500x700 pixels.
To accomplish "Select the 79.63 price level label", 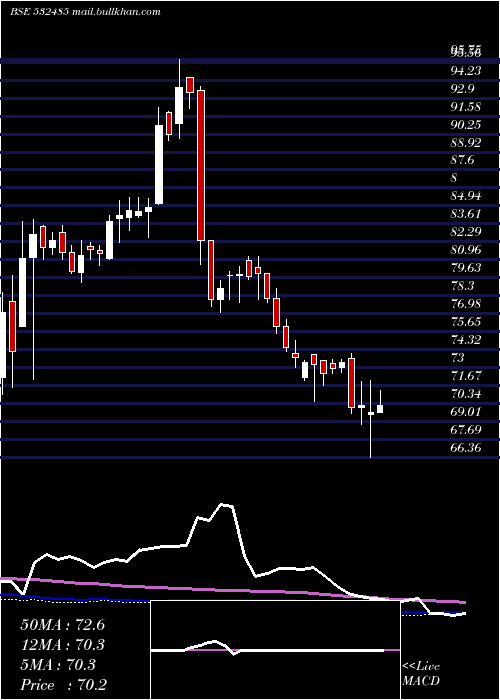I will pos(466,267).
